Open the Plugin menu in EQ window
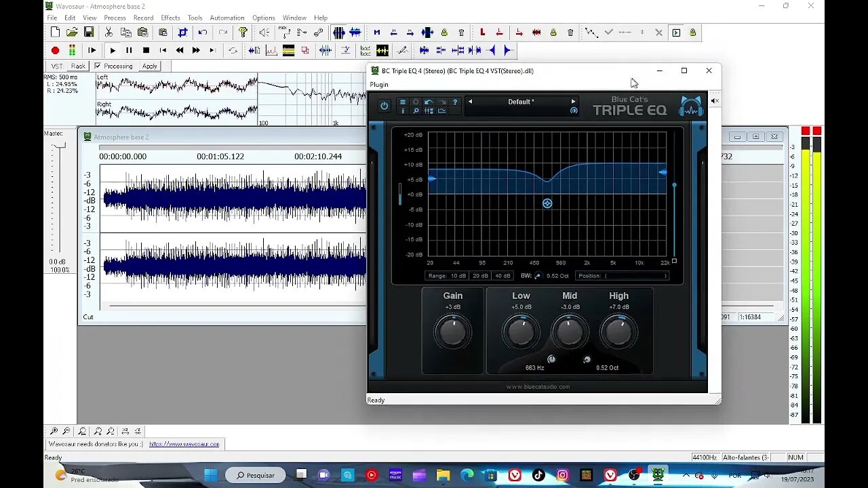The width and height of the screenshot is (868, 488). tap(379, 85)
